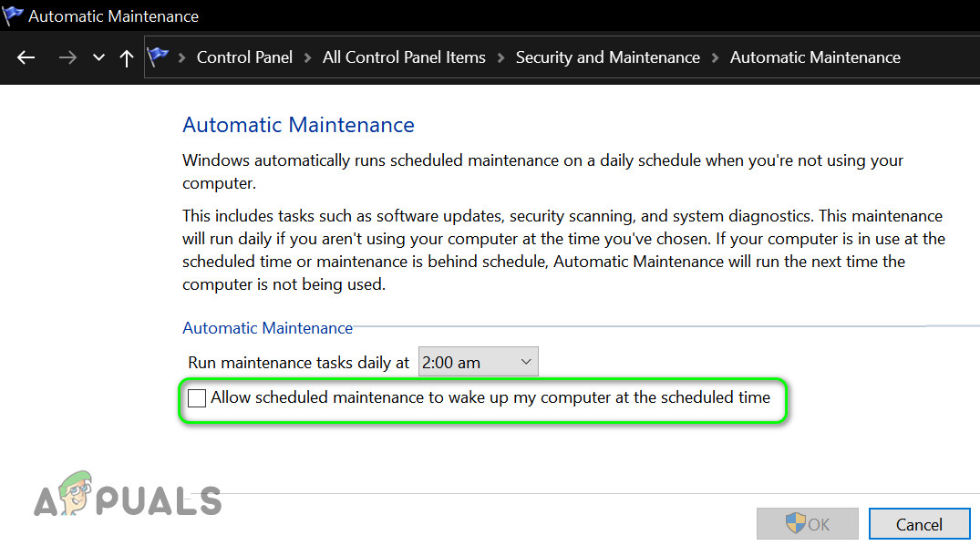Click the title bar flag icon
The image size is (980, 556).
[x=13, y=15]
